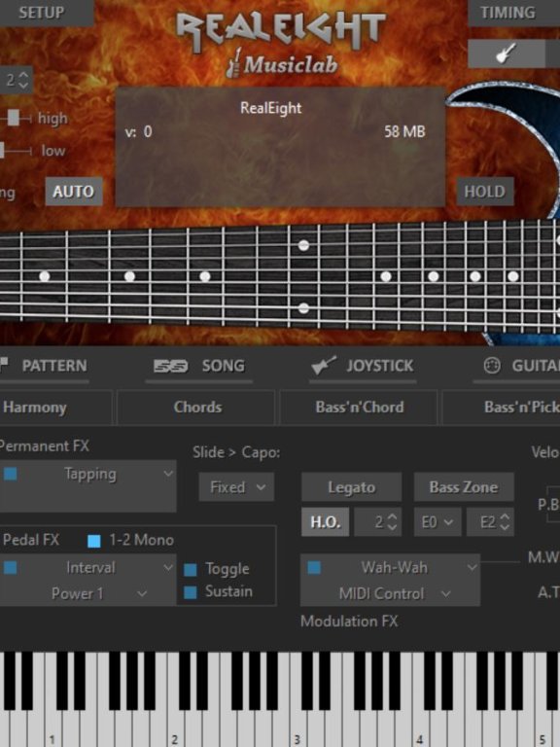Open the E0 bass zone dropdown
This screenshot has height=747, width=560.
coord(437,522)
